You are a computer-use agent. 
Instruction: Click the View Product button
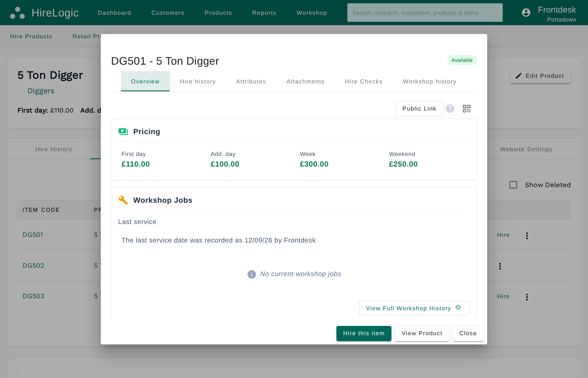point(422,333)
